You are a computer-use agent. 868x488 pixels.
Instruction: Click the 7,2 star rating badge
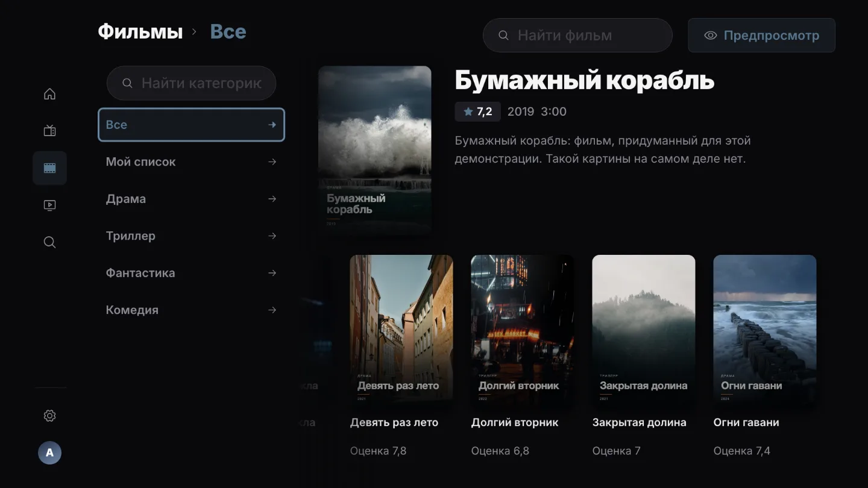coord(478,111)
